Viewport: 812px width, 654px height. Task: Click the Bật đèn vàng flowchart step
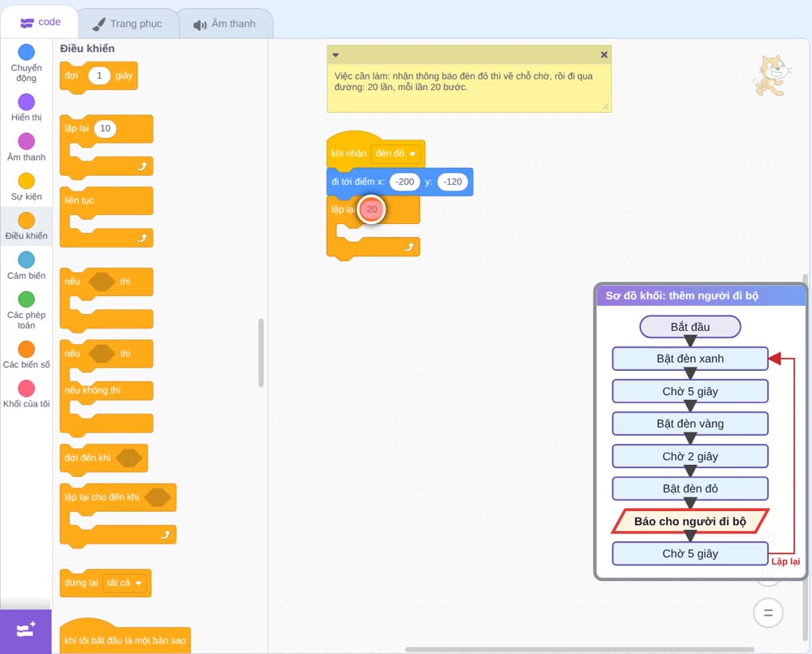click(689, 424)
